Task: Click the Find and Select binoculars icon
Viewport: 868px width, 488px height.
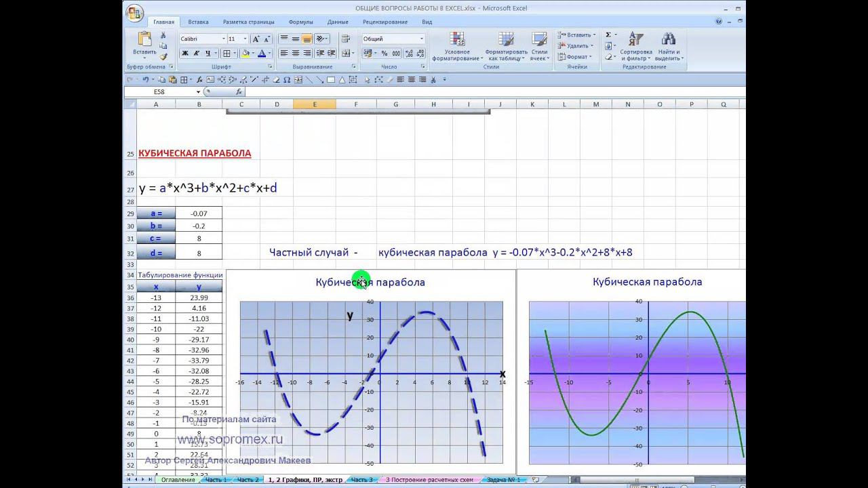Action: (x=668, y=46)
